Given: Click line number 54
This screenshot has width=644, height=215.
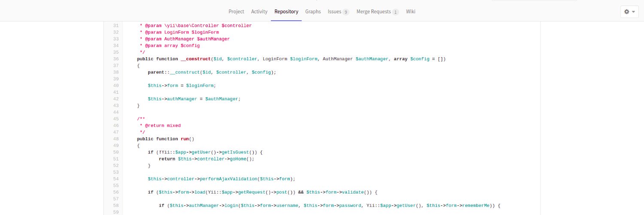Looking at the screenshot, I should 116,179.
